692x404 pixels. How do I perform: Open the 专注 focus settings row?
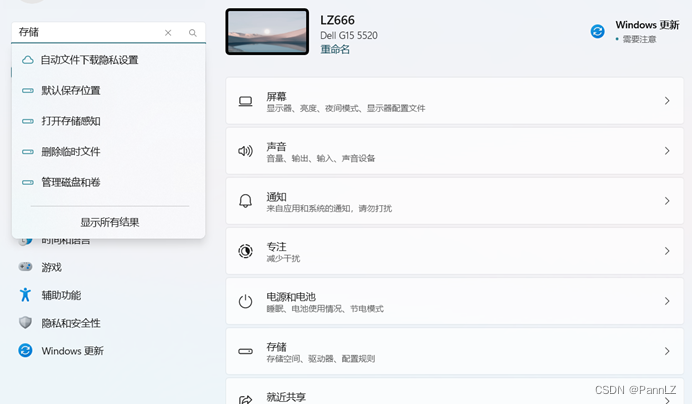(x=455, y=251)
